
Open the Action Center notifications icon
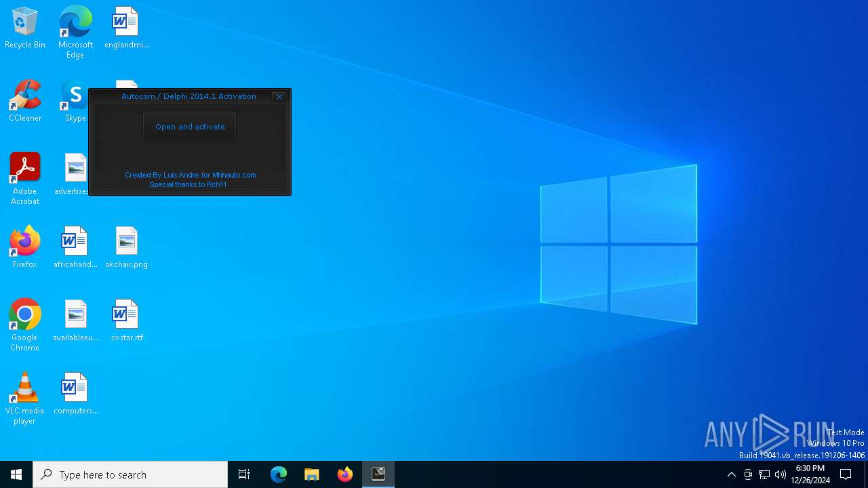click(x=846, y=474)
